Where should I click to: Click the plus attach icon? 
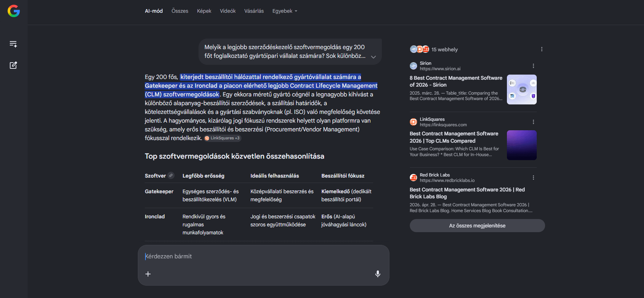148,274
